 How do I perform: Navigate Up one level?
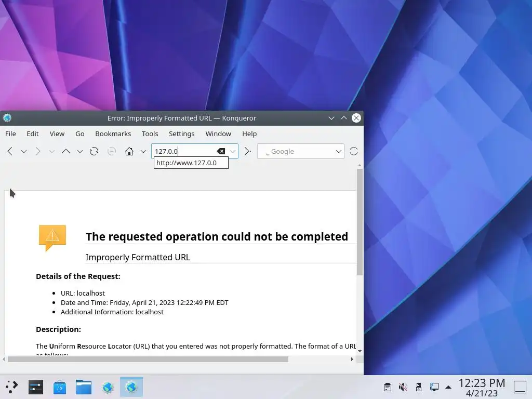[66, 151]
